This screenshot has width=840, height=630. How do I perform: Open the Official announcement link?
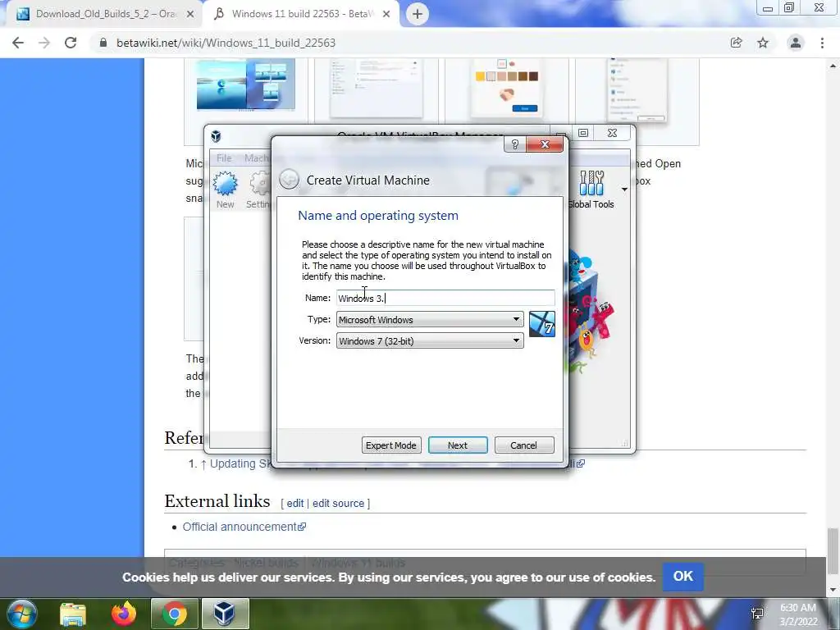coord(244,527)
